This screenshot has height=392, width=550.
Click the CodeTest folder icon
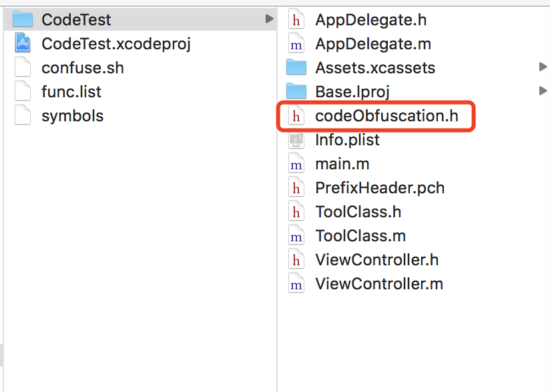pos(23,19)
